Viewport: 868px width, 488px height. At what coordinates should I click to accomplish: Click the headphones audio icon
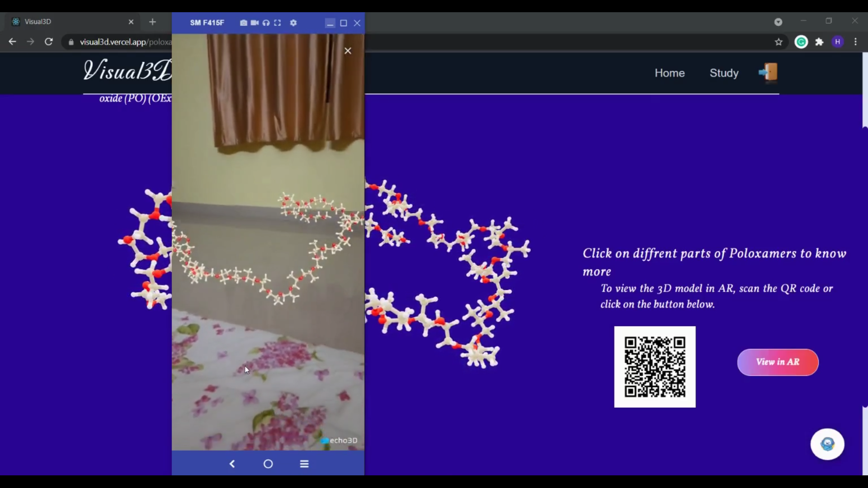click(x=266, y=23)
